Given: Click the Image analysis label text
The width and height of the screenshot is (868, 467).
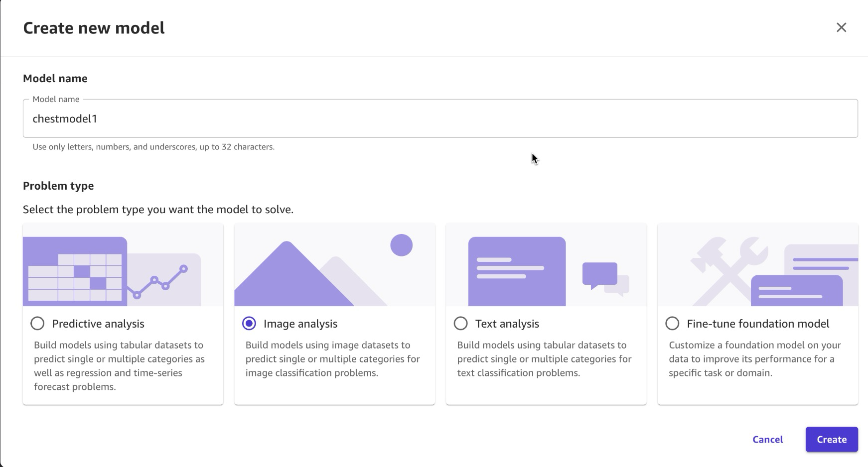Looking at the screenshot, I should [300, 324].
